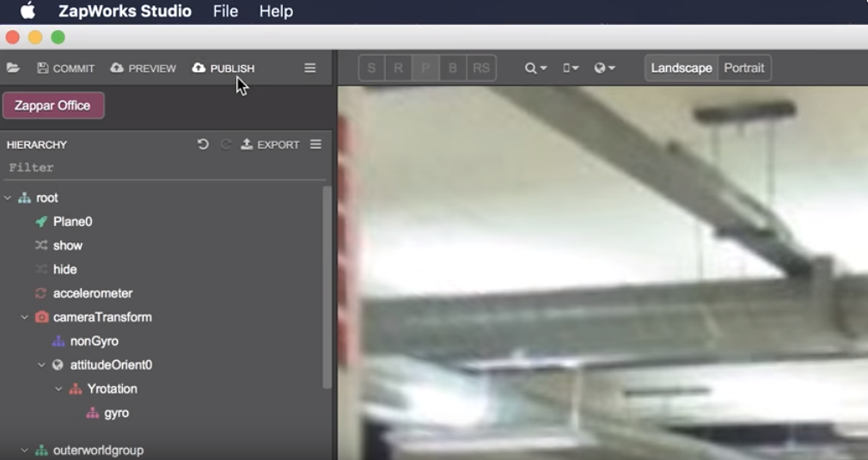
Task: Click the accelerometer script icon
Action: [x=41, y=293]
